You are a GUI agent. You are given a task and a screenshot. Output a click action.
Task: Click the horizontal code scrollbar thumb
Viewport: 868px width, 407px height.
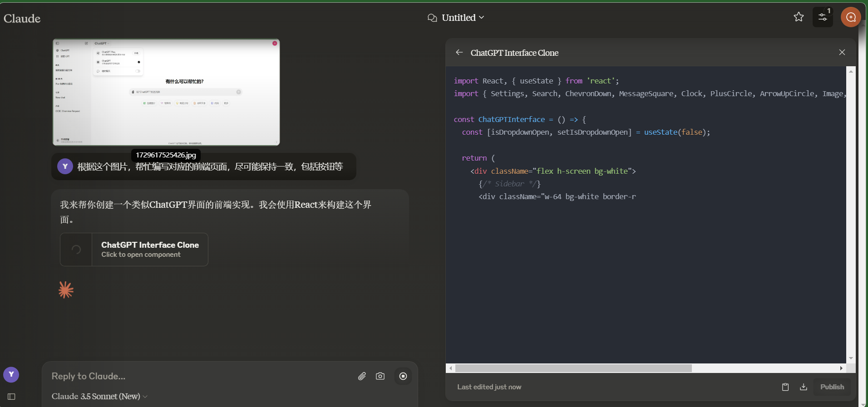573,368
